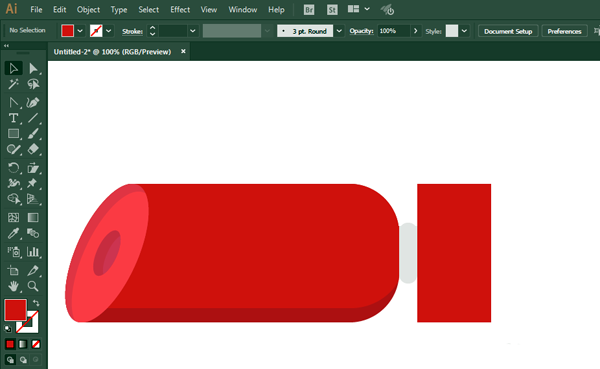Click the red Fill swatch in toolbox
The height and width of the screenshot is (369, 600).
click(15, 310)
